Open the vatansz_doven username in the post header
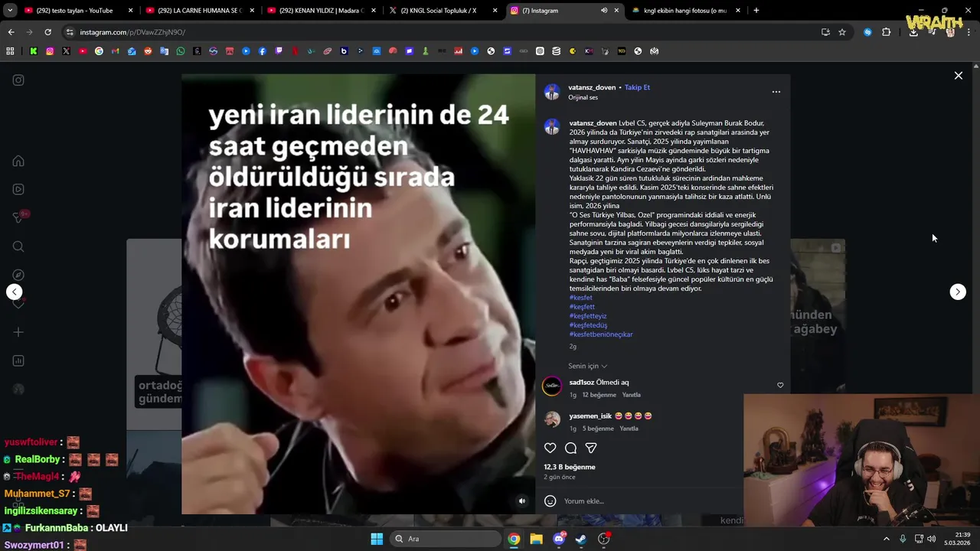 tap(592, 87)
